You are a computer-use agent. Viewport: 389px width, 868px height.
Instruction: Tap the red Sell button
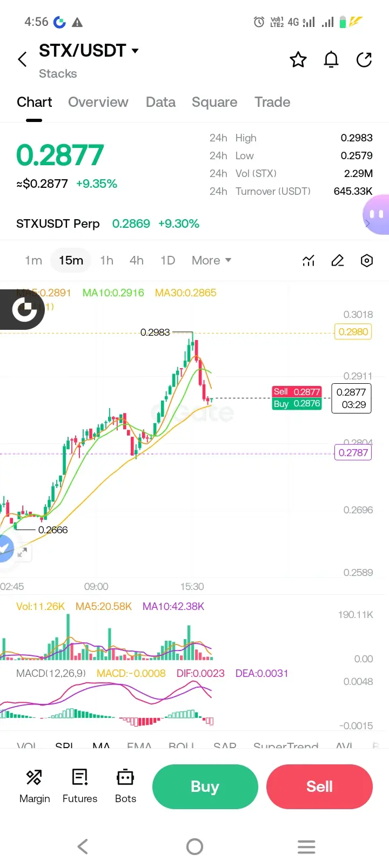click(x=320, y=786)
